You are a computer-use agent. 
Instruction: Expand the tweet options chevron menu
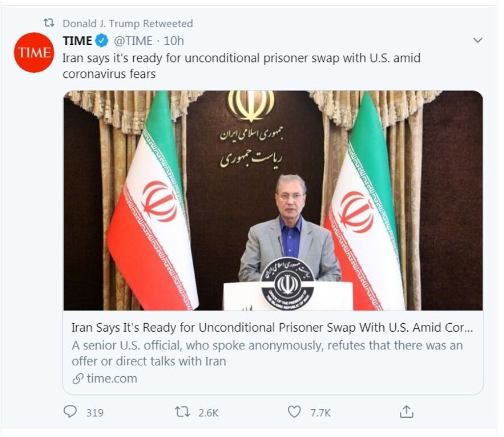[x=478, y=40]
